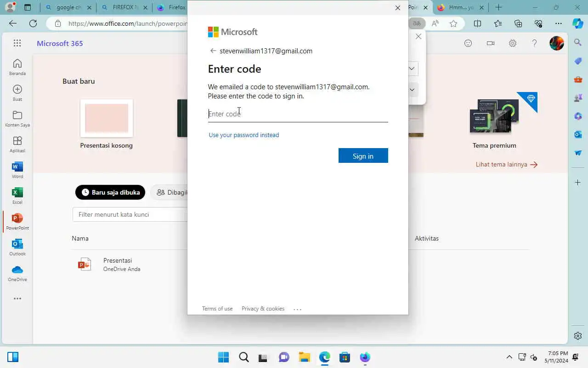Open tab actions menu icon

click(28, 7)
